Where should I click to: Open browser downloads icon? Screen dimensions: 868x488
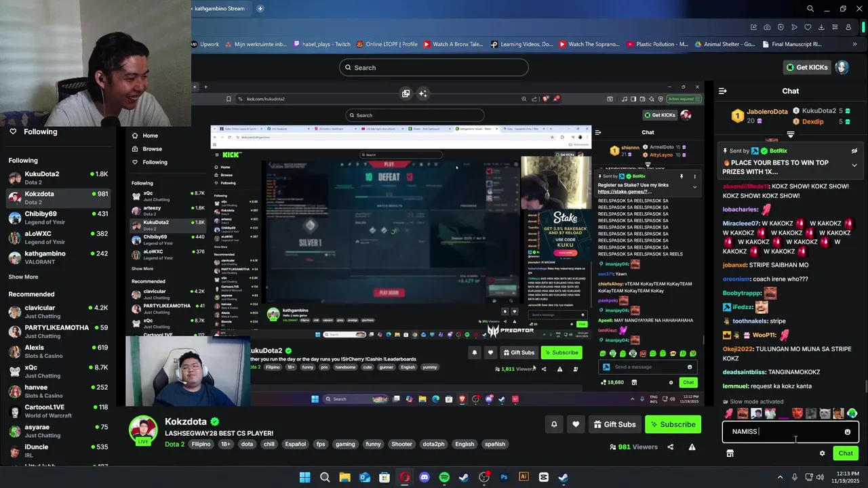[821, 27]
